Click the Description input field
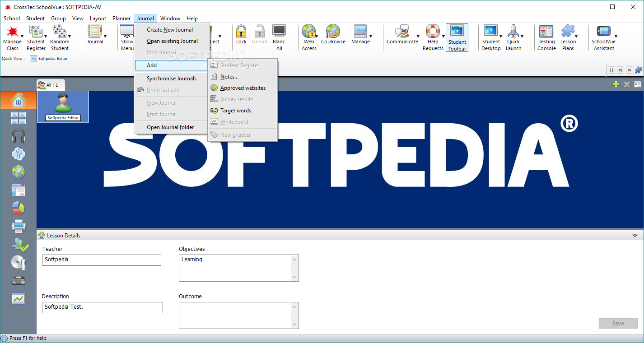Screen dimensions: 644x343 pos(103,307)
